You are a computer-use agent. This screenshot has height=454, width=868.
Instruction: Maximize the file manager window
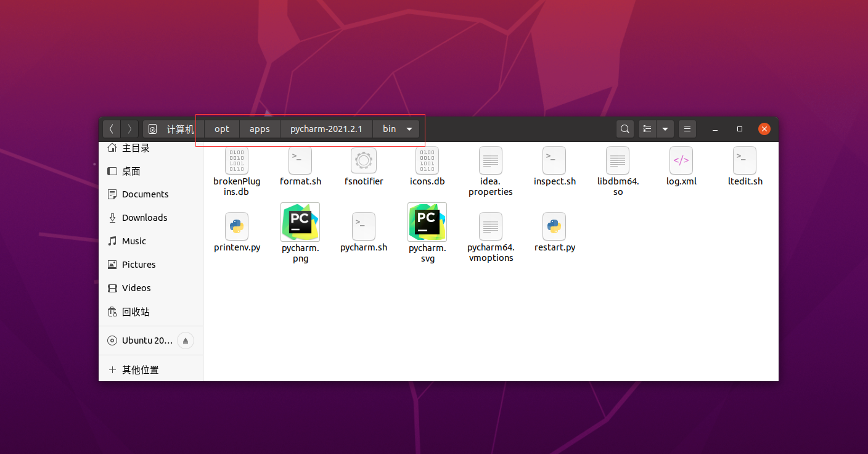click(x=740, y=129)
